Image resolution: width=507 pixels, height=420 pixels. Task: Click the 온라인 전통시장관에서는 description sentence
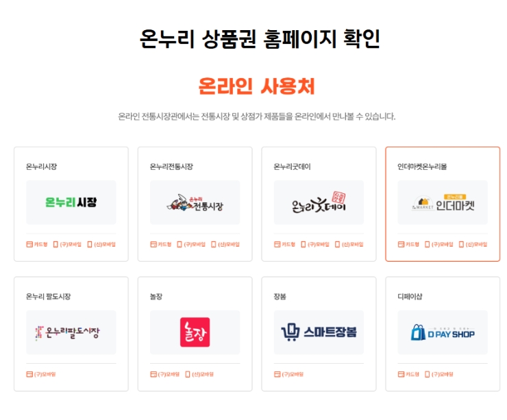[257, 116]
